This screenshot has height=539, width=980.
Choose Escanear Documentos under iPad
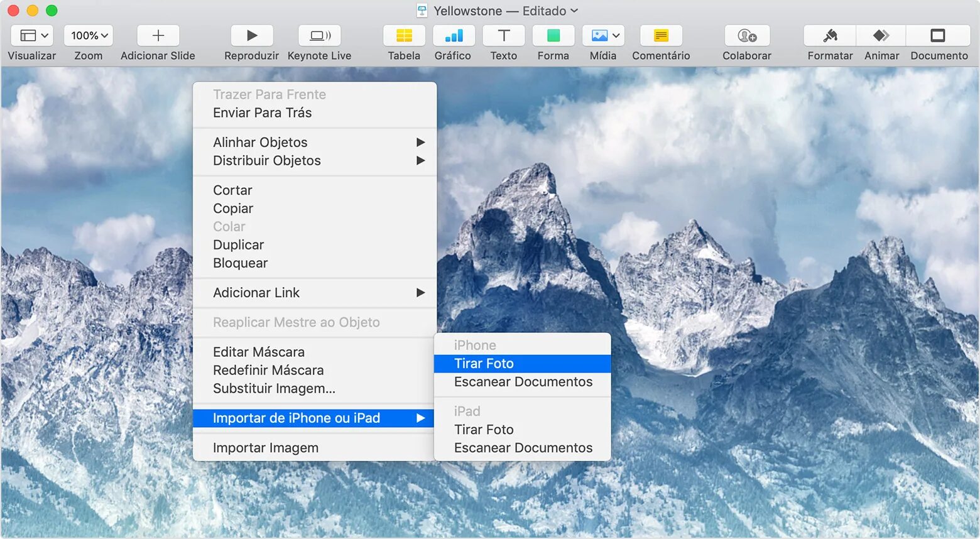point(523,447)
